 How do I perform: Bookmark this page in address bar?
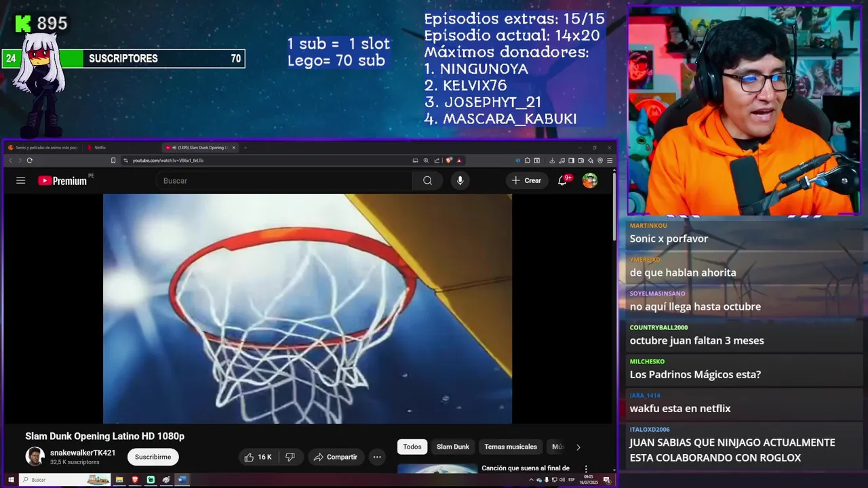113,161
